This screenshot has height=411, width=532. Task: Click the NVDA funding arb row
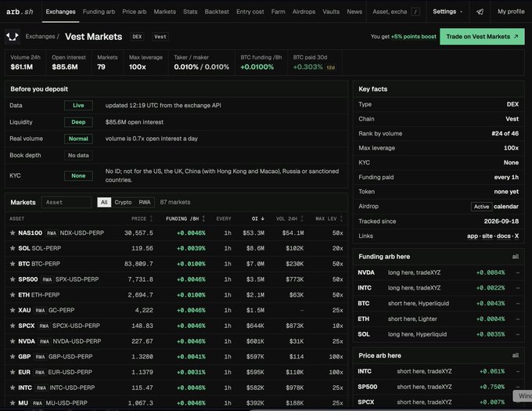point(438,272)
